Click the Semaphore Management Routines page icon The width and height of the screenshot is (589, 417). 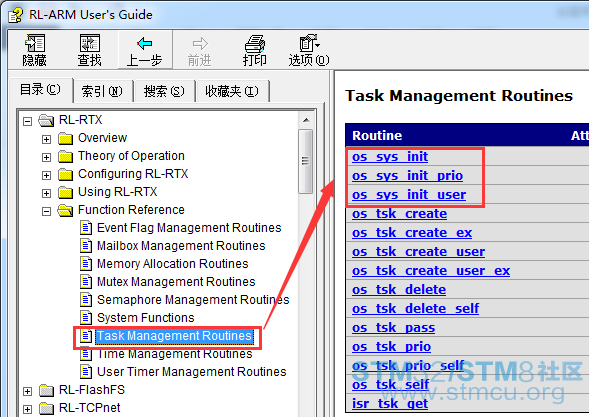[86, 300]
